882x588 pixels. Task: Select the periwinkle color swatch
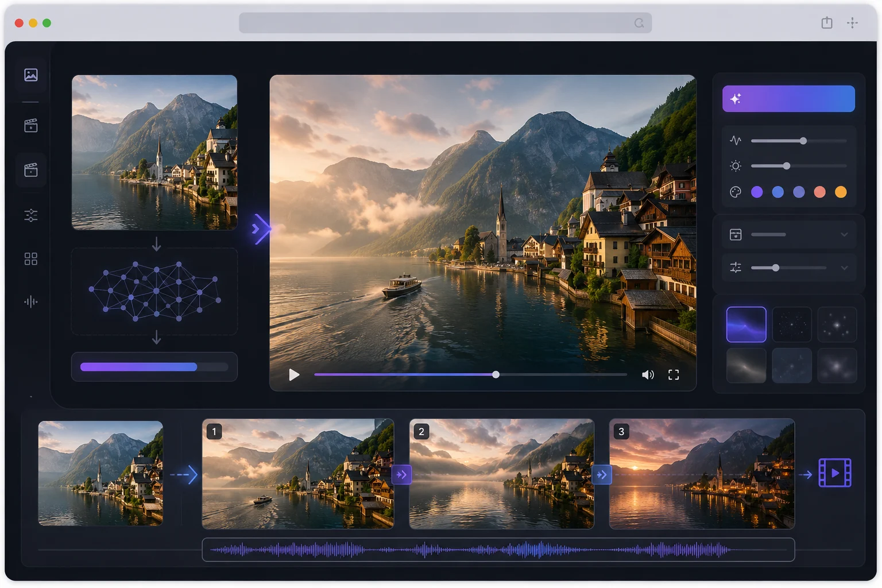click(799, 192)
